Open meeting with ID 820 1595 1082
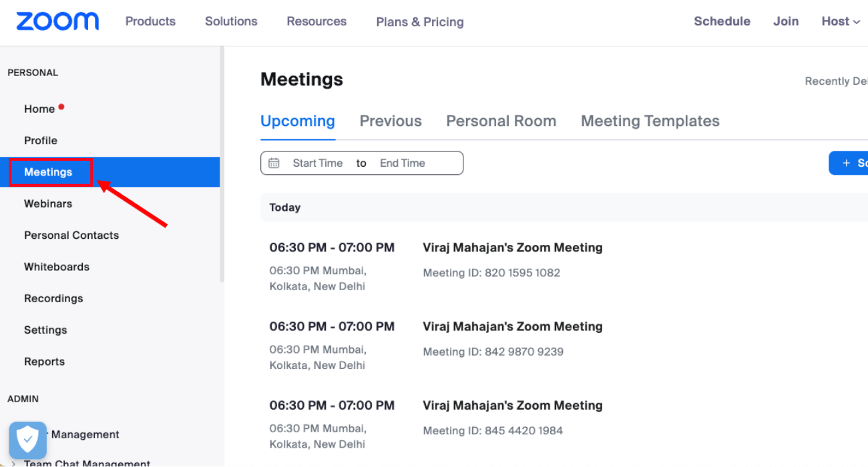The width and height of the screenshot is (868, 467). tap(513, 248)
